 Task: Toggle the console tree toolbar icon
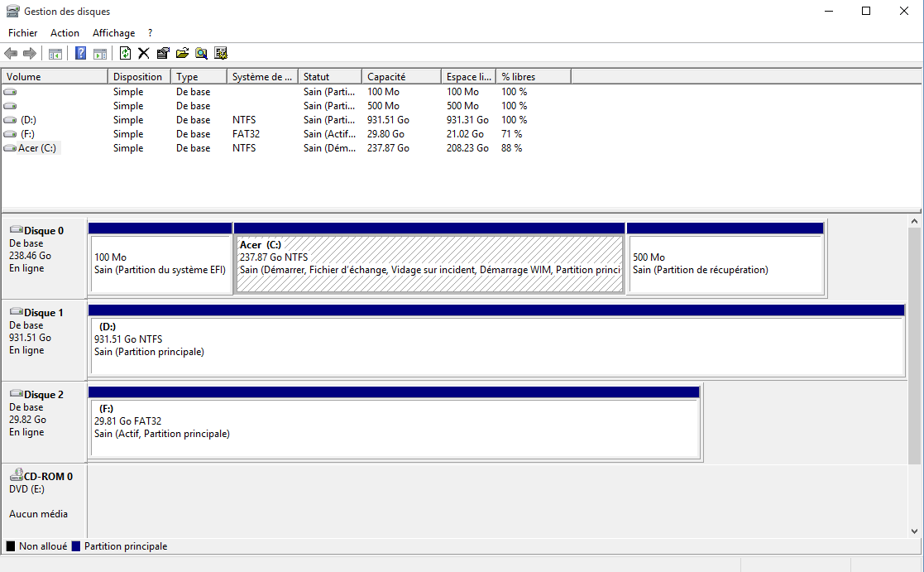55,54
